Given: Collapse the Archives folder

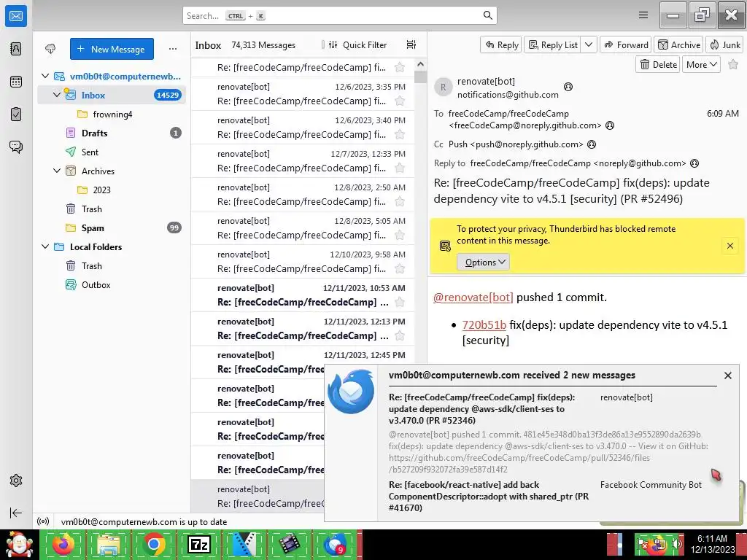Looking at the screenshot, I should (x=57, y=171).
